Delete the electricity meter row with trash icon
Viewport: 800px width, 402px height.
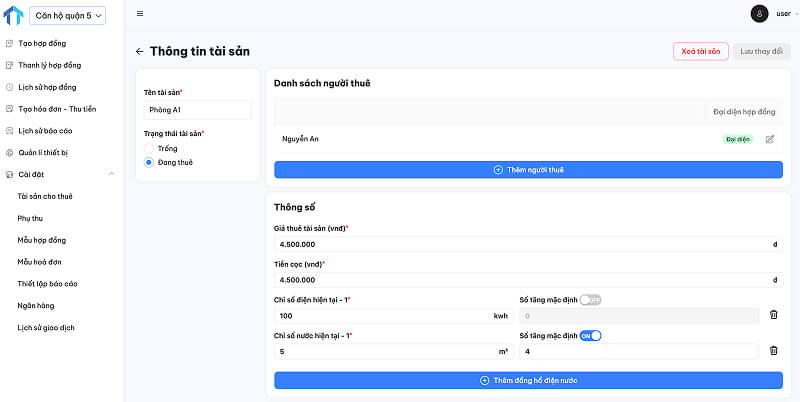point(773,315)
